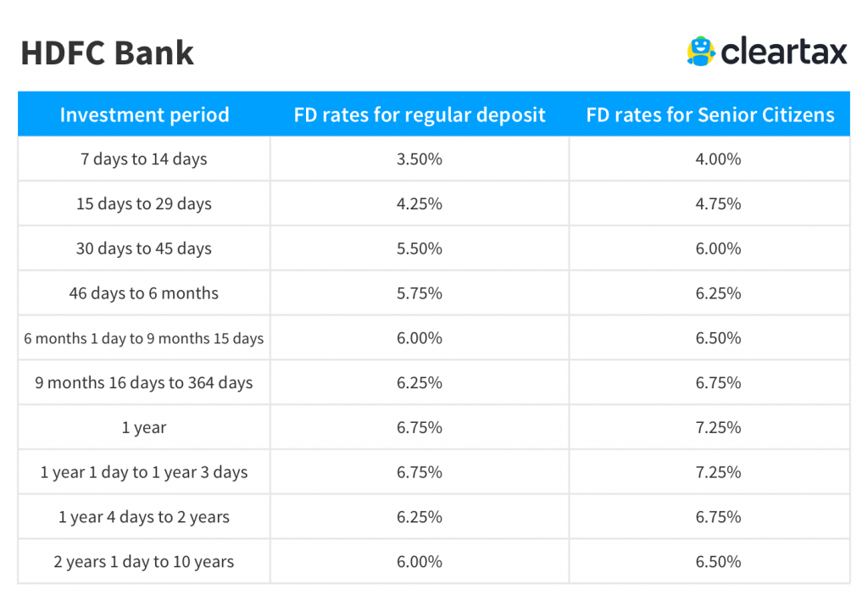Click the HDFC Bank heading
The width and height of the screenshot is (868, 612).
pyautogui.click(x=108, y=53)
